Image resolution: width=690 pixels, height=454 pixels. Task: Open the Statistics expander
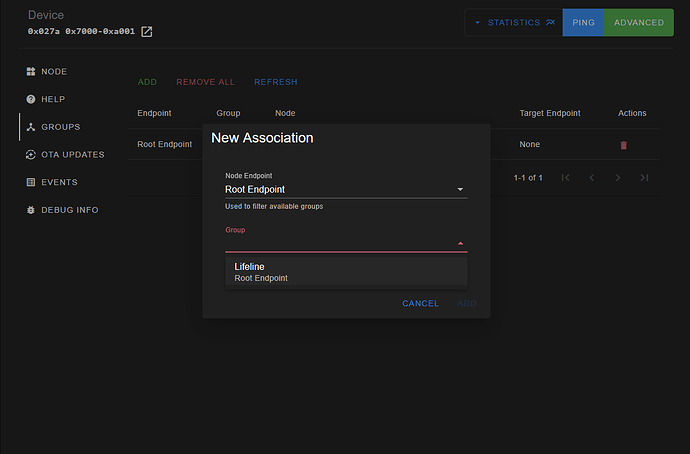point(514,22)
